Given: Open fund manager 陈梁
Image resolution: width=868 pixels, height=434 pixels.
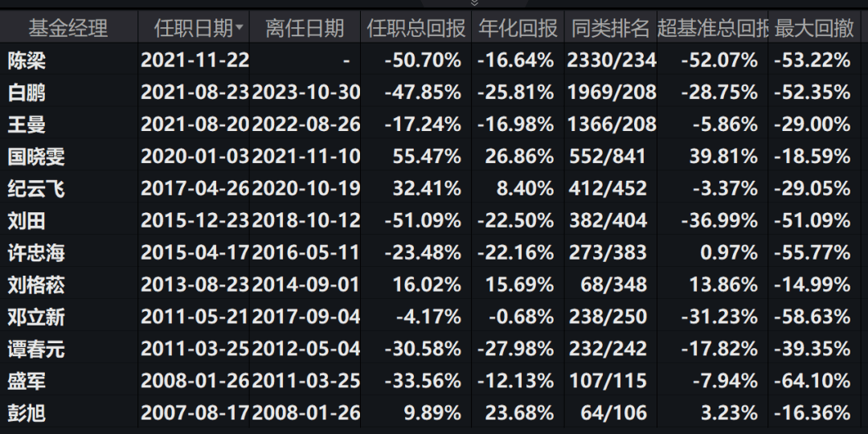Looking at the screenshot, I should pyautogui.click(x=26, y=60).
